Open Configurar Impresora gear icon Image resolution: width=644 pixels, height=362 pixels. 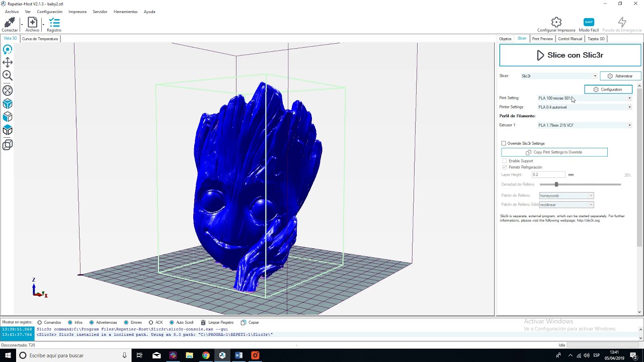click(556, 22)
